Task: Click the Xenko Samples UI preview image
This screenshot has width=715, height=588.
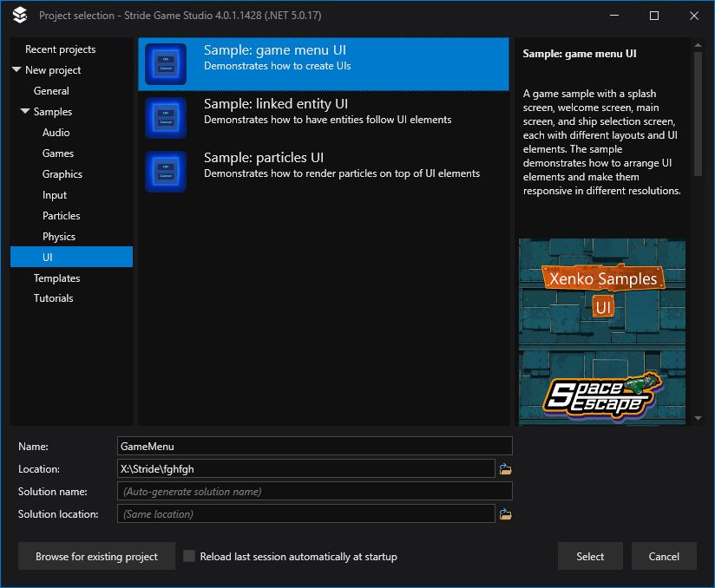Action: click(x=602, y=332)
